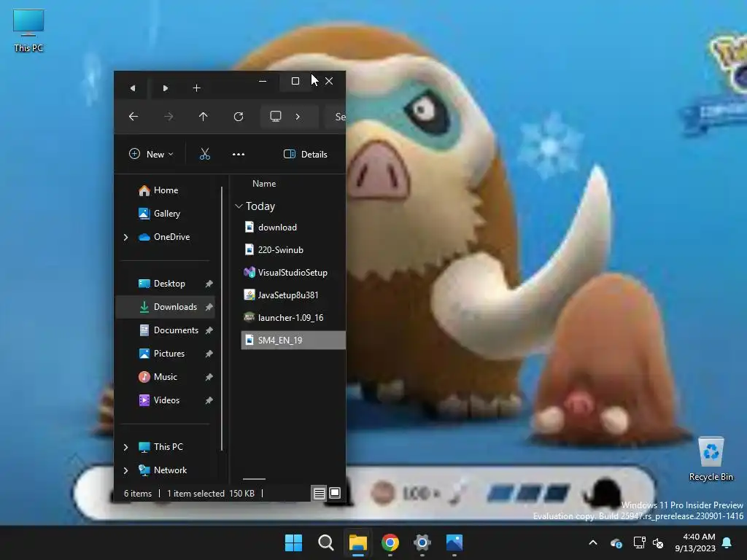The height and width of the screenshot is (560, 747).
Task: Toggle the Details pane
Action: (x=306, y=154)
